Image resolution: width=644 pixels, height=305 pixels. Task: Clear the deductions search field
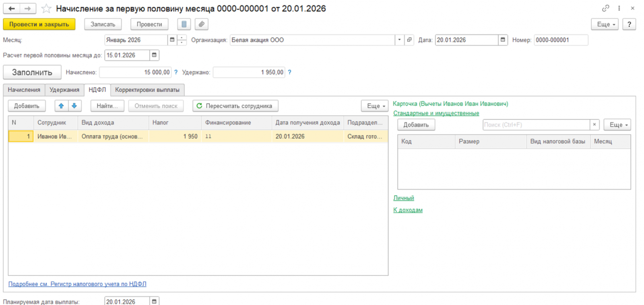click(x=594, y=125)
